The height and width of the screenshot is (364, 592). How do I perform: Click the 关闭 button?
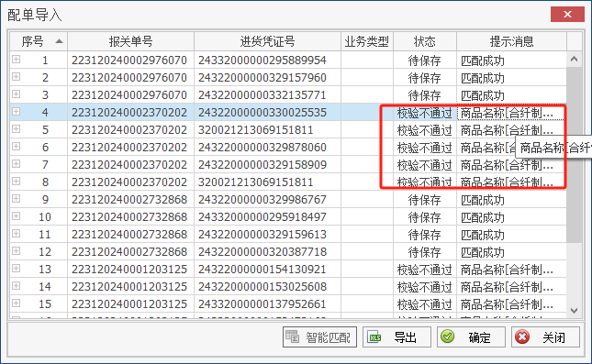545,336
